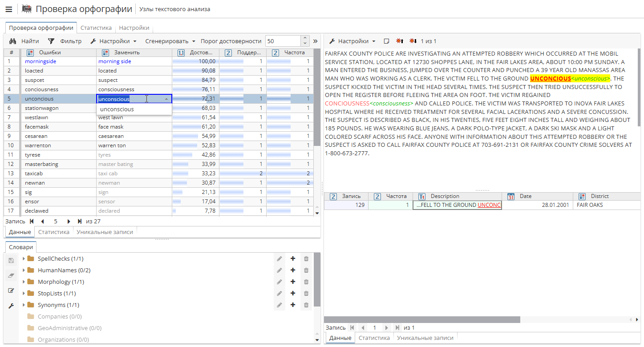Click the note icon in text panel toolbar
644x347 pixels.
pyautogui.click(x=387, y=41)
